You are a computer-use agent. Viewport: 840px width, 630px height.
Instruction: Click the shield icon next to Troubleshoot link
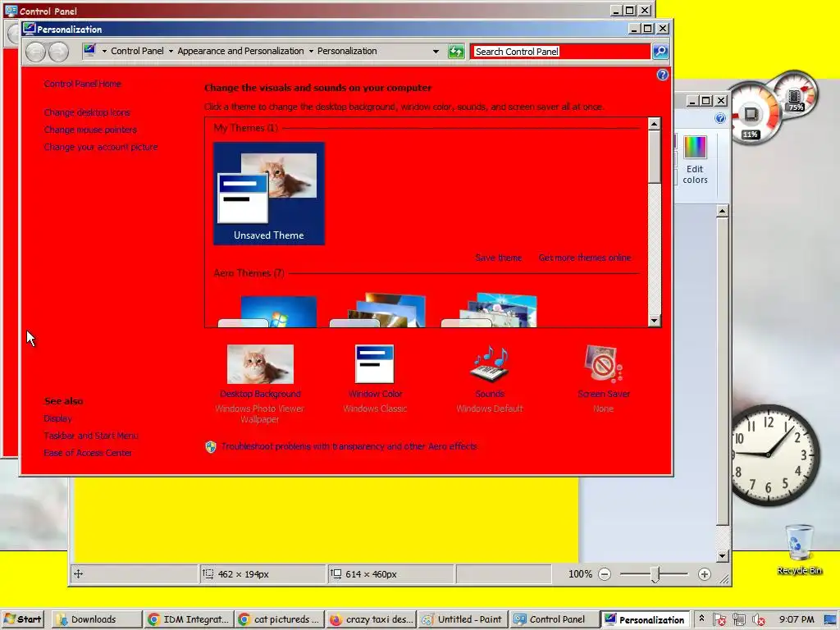(x=211, y=447)
